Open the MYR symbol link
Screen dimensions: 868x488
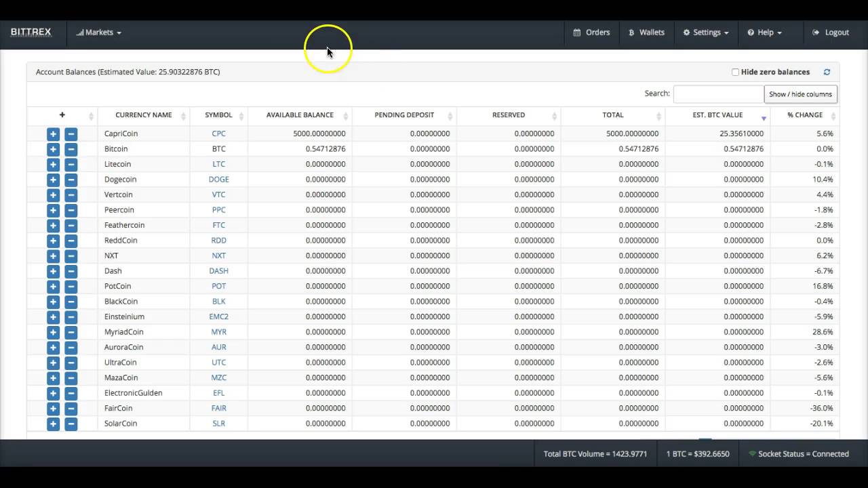pos(218,332)
